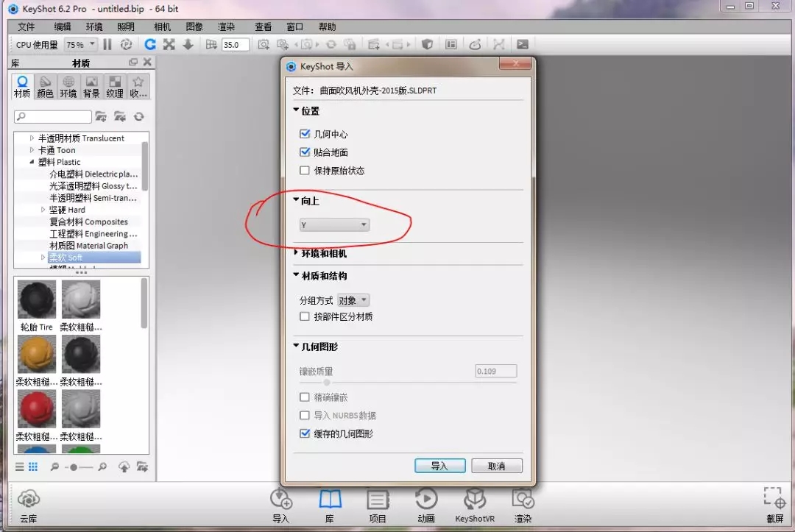The width and height of the screenshot is (795, 532).
Task: Click the zoom-in magnifier below thumbnails
Action: tap(102, 467)
